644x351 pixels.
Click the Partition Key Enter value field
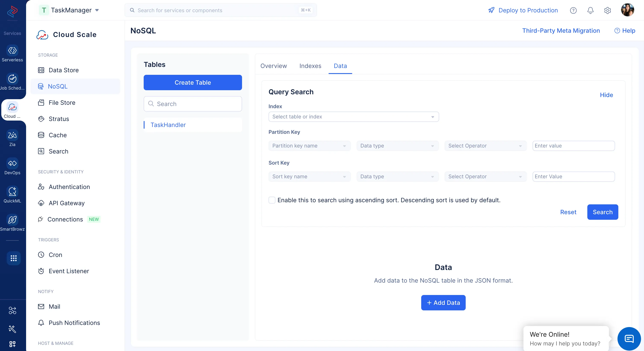pyautogui.click(x=573, y=146)
